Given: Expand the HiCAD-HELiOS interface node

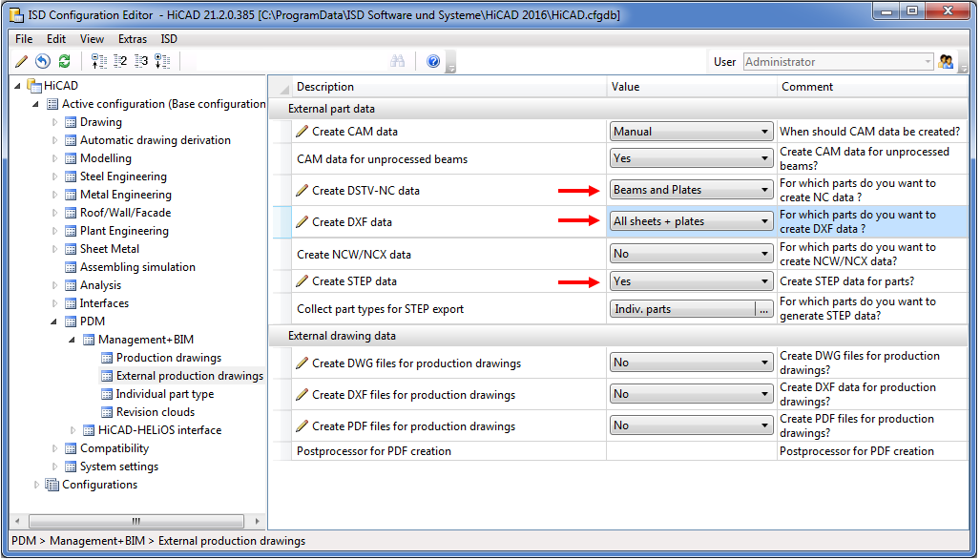Looking at the screenshot, I should [73, 430].
